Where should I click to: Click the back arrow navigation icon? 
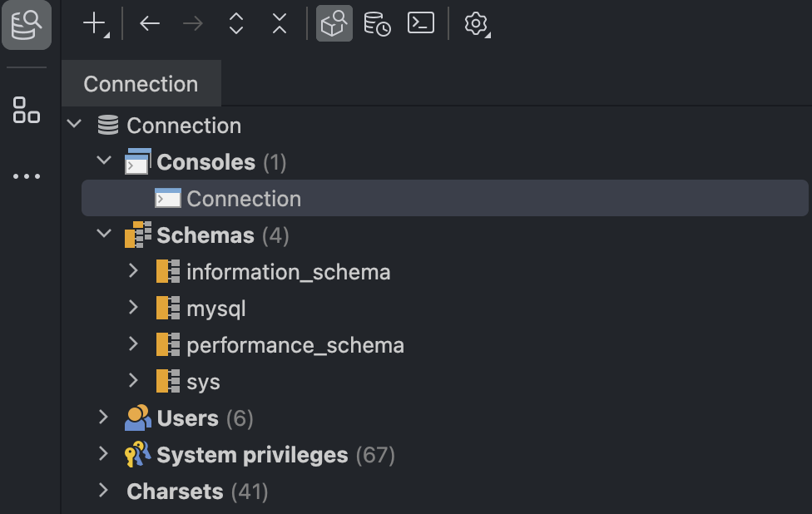coord(150,23)
